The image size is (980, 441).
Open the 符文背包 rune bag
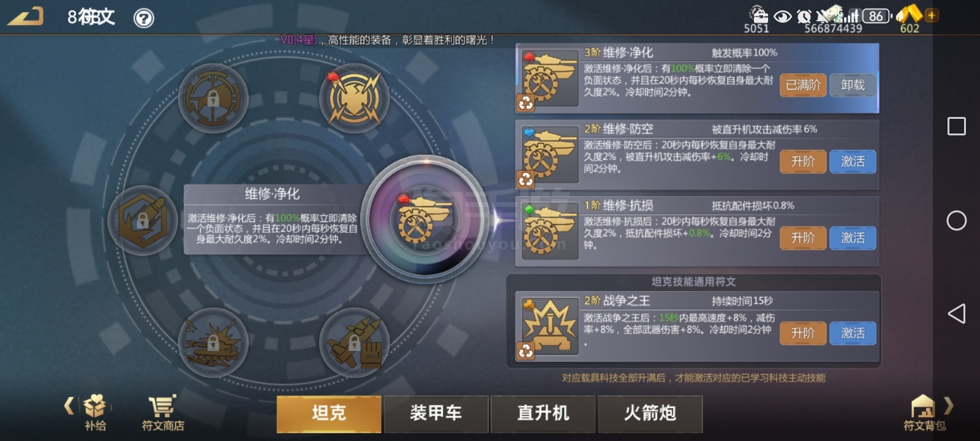pos(924,413)
